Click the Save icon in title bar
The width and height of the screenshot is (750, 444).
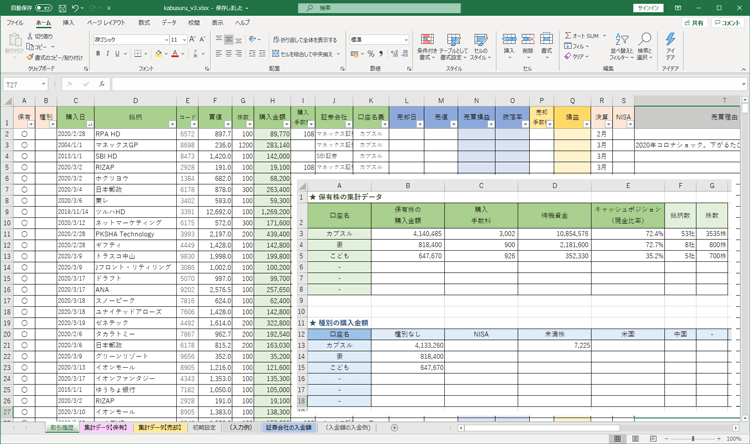[61, 8]
